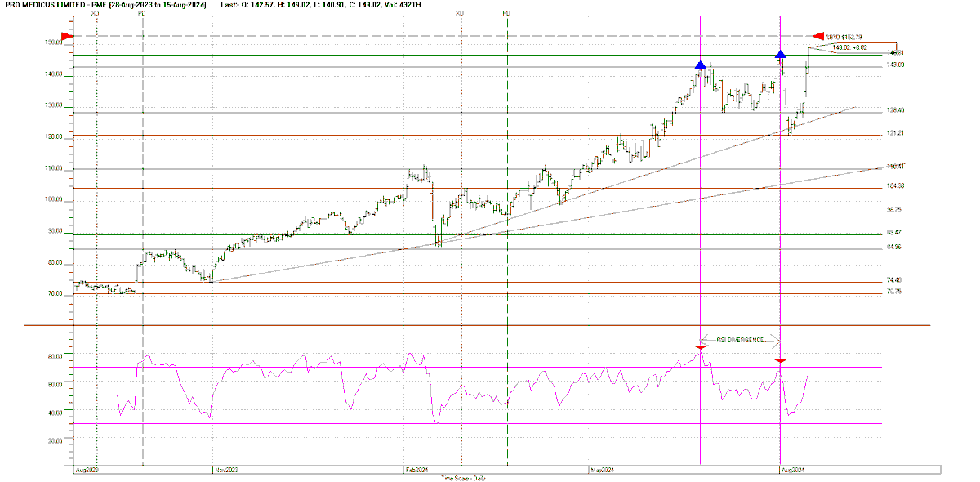
Task: Click the RSI 20.00 axis label
Action: coord(55,441)
